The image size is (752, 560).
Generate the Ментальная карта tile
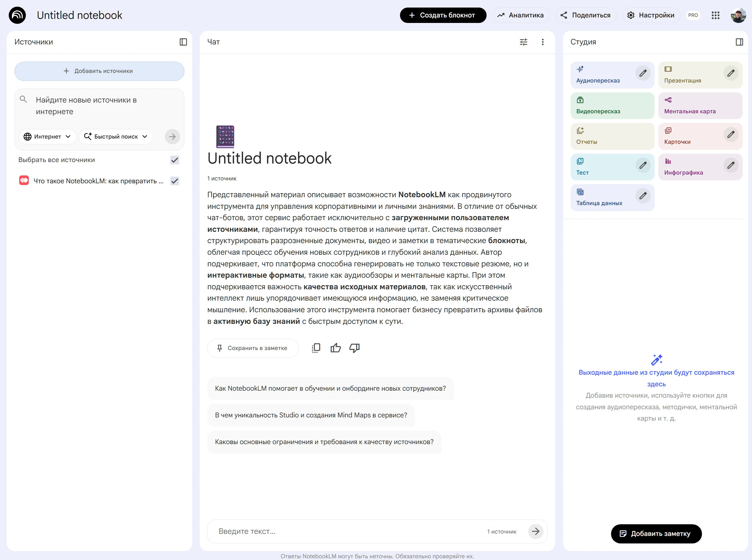[x=700, y=106]
